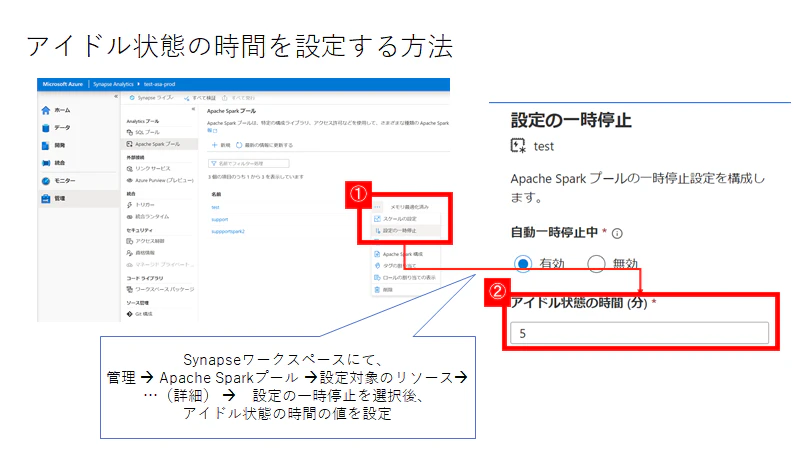This screenshot has width=800, height=450.
Task: Click the Git 構成 diamond icon
Action: (x=130, y=314)
